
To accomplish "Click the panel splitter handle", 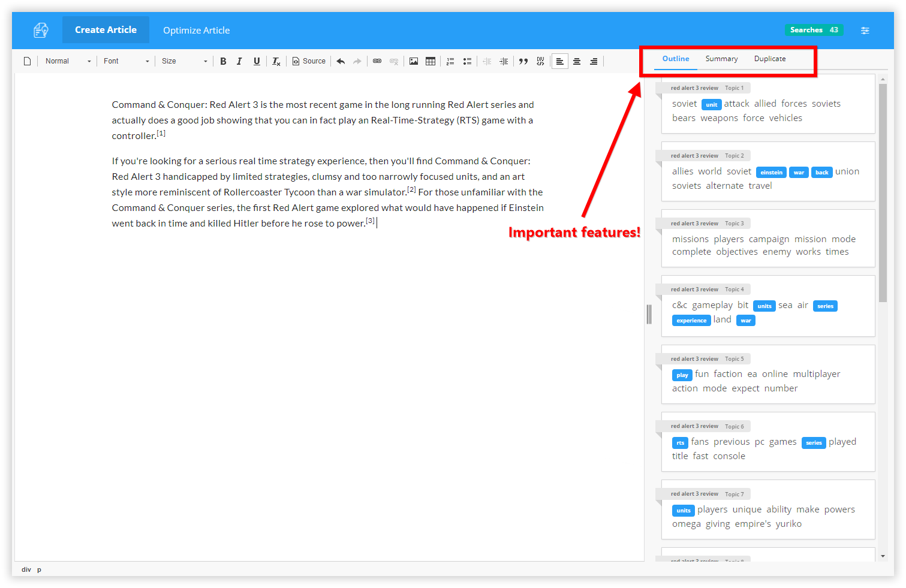I will pos(649,314).
